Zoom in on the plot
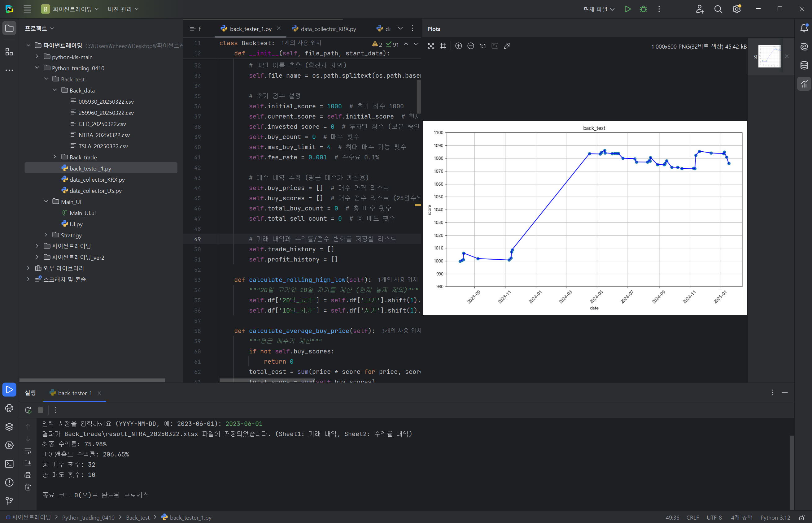Screen dimensions: 812x523 (458, 46)
